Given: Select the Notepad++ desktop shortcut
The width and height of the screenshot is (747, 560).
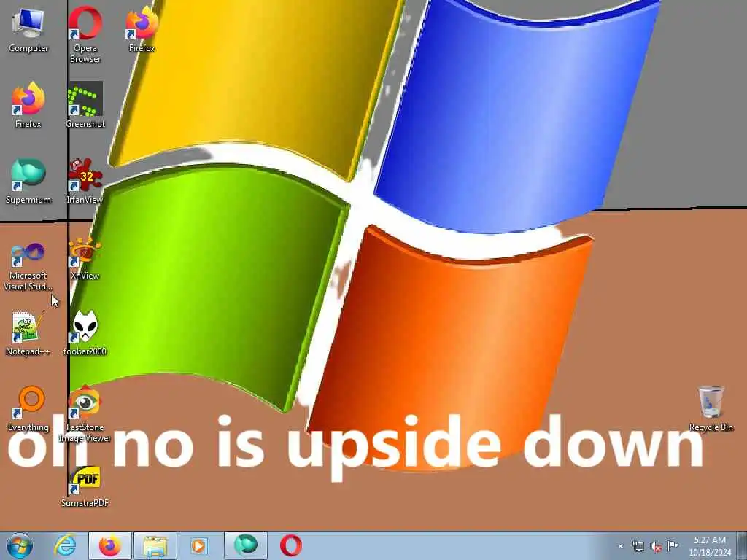Looking at the screenshot, I should pos(28,333).
